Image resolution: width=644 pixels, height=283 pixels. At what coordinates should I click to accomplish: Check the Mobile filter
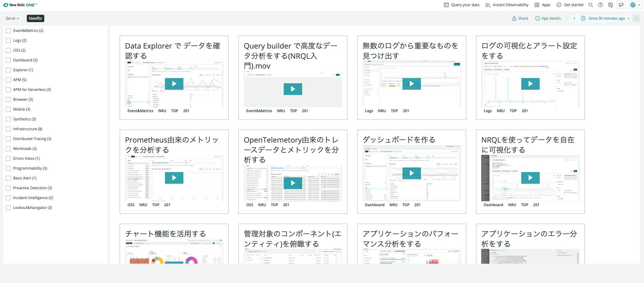pos(8,109)
